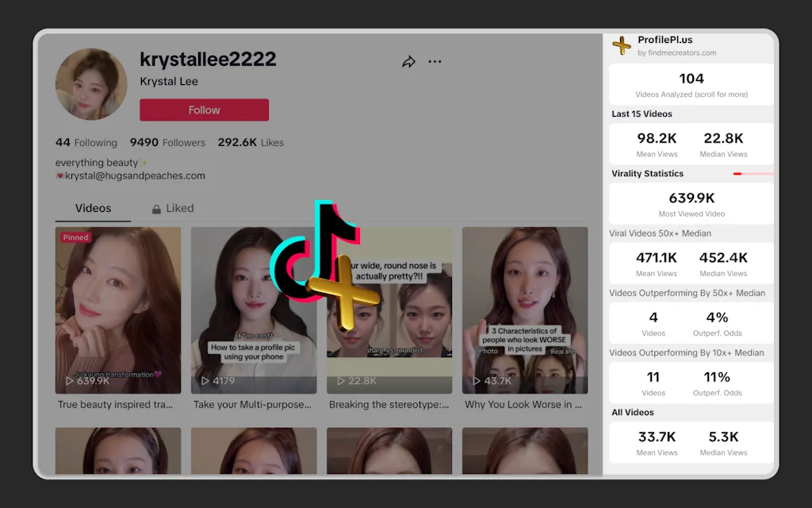Click the krystallee2222 profile avatar

click(x=90, y=83)
